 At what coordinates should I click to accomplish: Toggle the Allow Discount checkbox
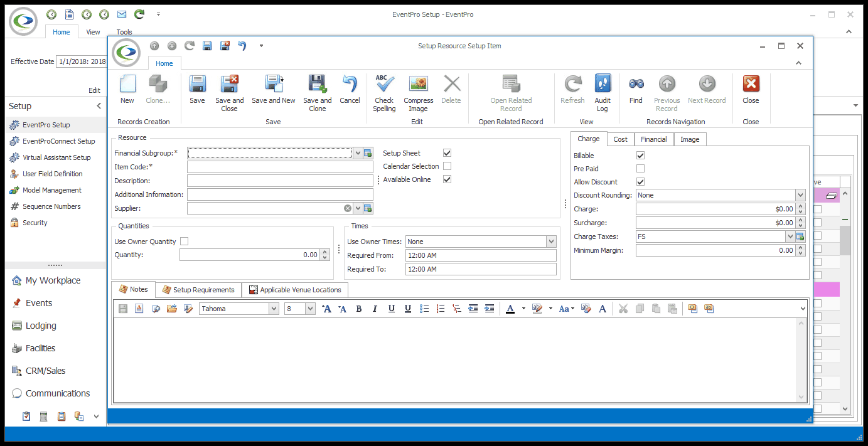640,182
